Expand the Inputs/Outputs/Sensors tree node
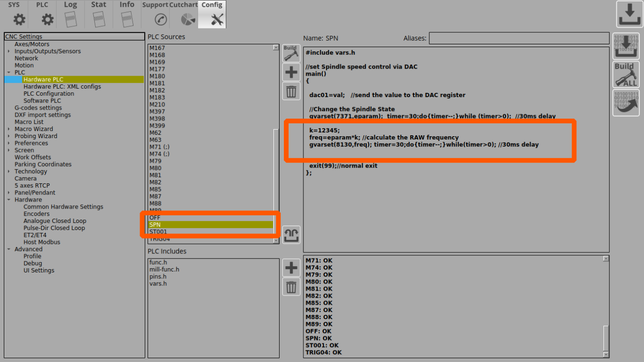This screenshot has height=362, width=644. (9, 51)
